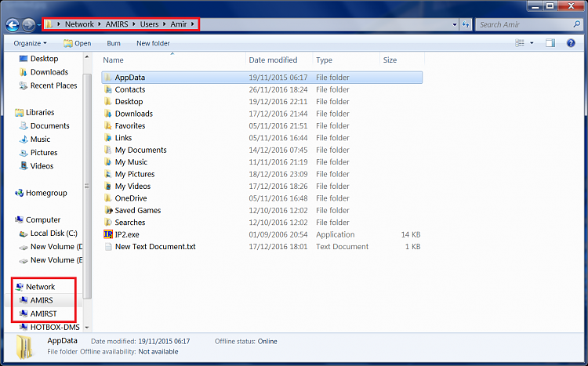Click Desktop in the navigation pane
Screen dimensions: 588x366
click(x=44, y=59)
